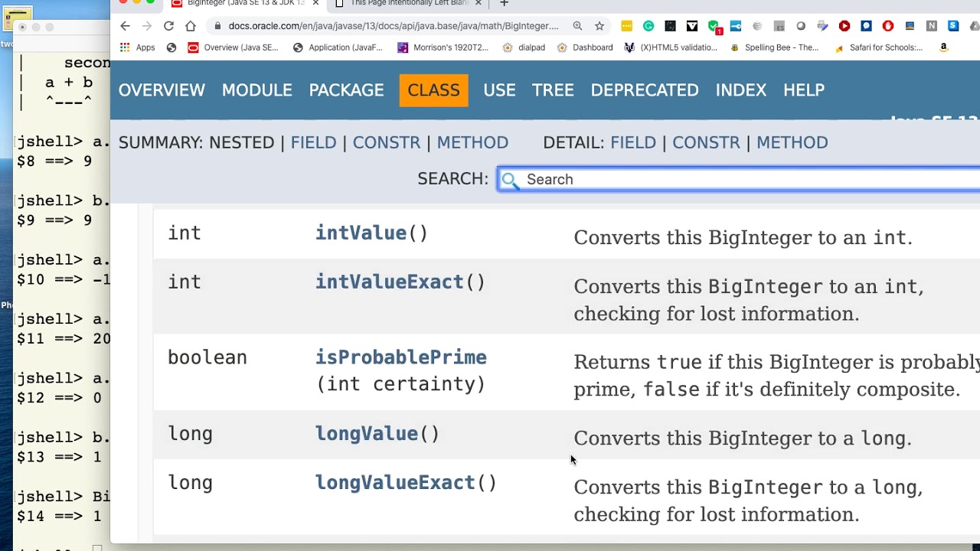Select TREE in the navigation bar

(553, 90)
